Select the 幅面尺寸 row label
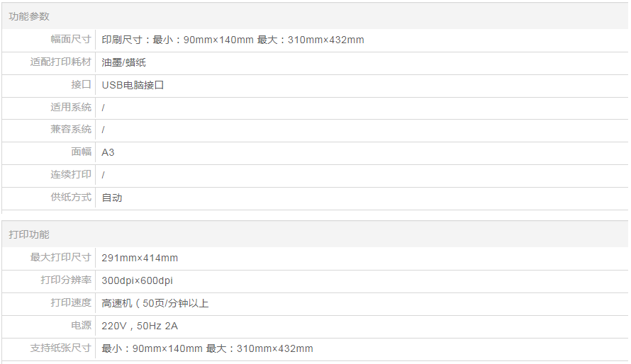This screenshot has height=364, width=631. (x=71, y=40)
